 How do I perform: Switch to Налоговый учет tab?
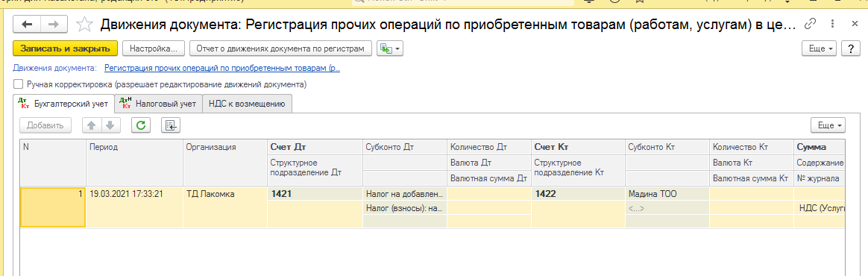159,103
